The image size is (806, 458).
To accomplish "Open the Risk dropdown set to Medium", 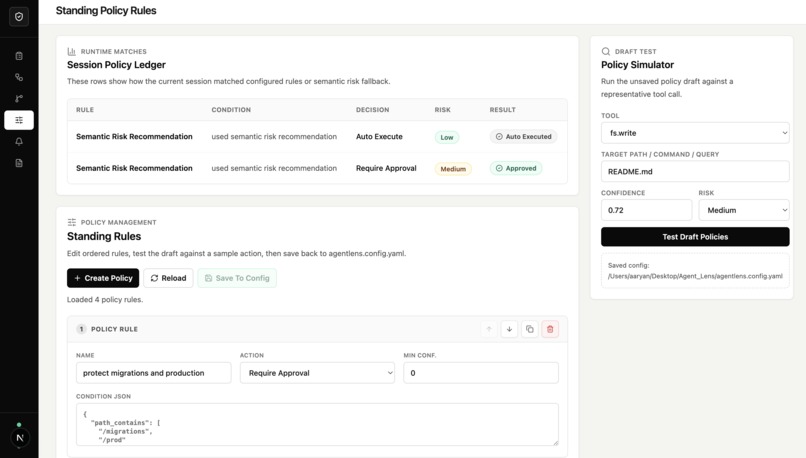I will pyautogui.click(x=744, y=210).
